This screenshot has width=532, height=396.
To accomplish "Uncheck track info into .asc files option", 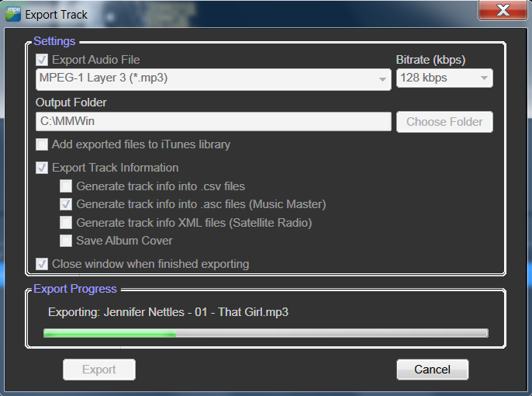I will [67, 205].
